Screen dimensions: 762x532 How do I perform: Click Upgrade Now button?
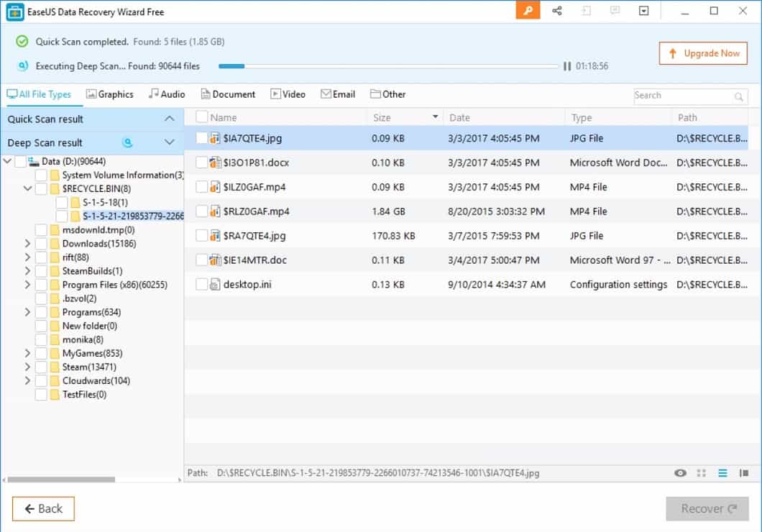point(703,53)
